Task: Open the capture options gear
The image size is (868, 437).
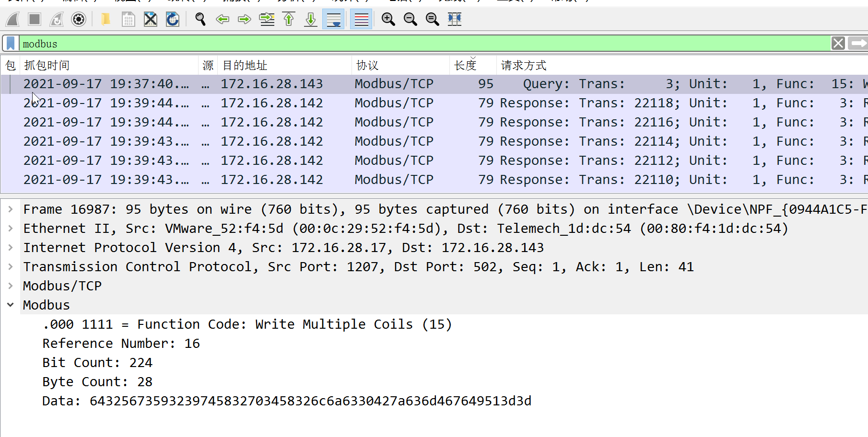Action: 79,19
